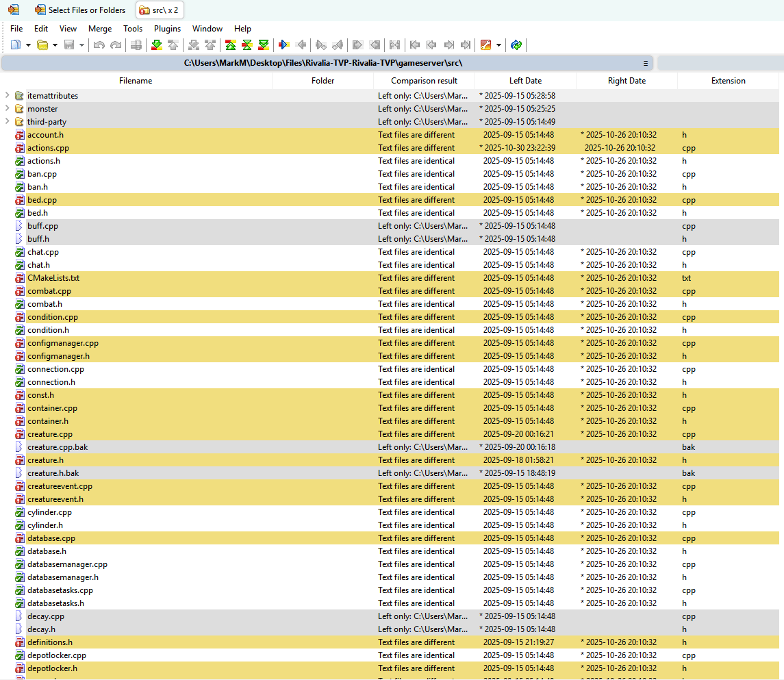Click the Redo toolbar icon
The image size is (784, 680).
pyautogui.click(x=116, y=45)
